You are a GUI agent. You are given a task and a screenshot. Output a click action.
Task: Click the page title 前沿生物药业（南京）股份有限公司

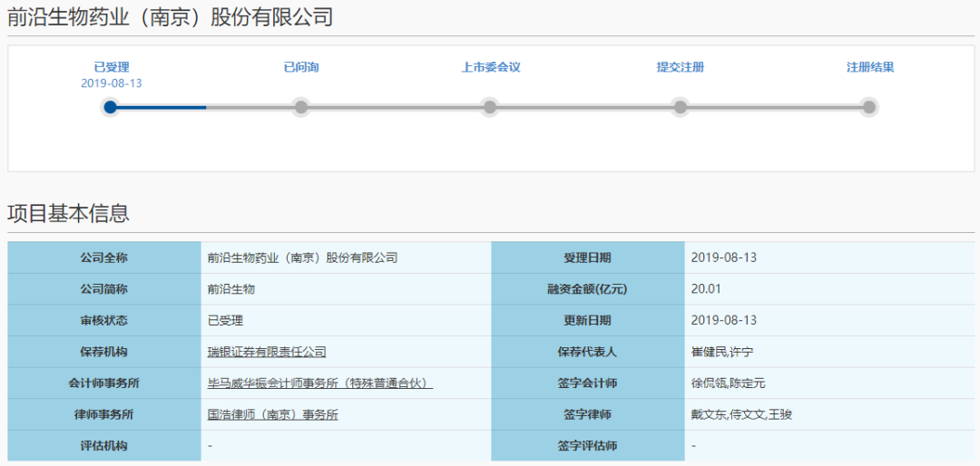tap(170, 17)
